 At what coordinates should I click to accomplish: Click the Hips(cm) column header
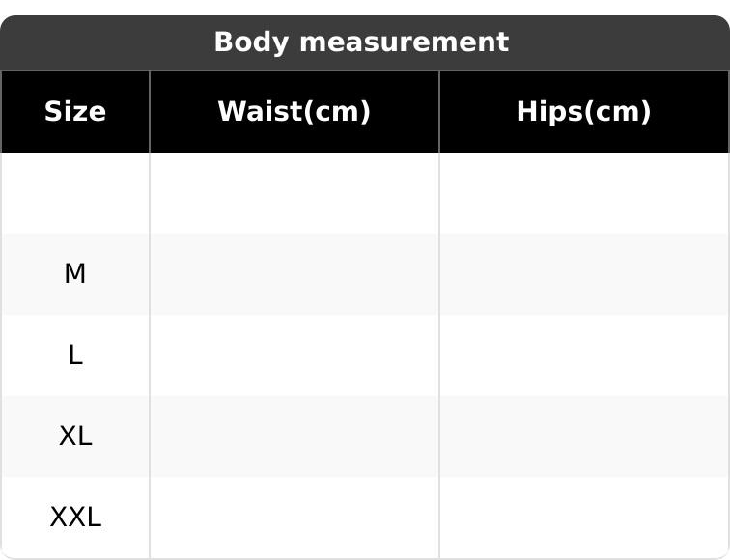[584, 112]
